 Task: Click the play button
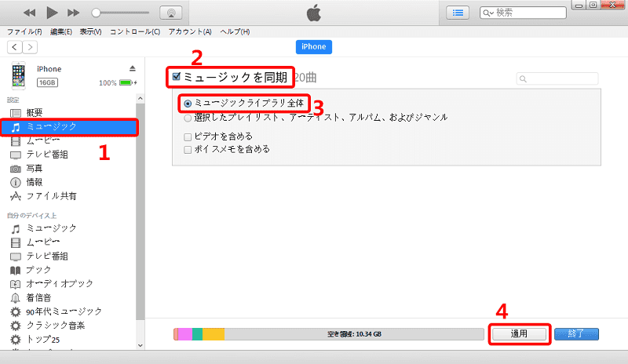pyautogui.click(x=52, y=13)
